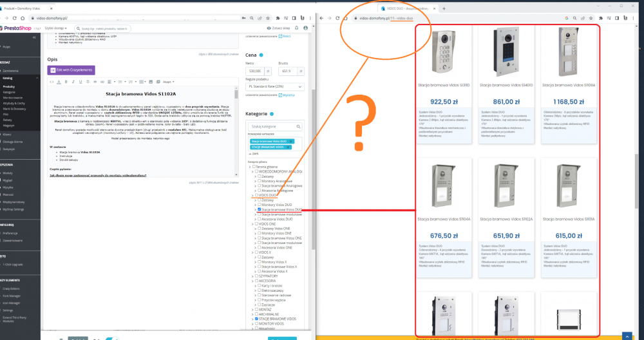Expand the 'Strona główna' category tree node
The image size is (644, 340).
tap(250, 167)
